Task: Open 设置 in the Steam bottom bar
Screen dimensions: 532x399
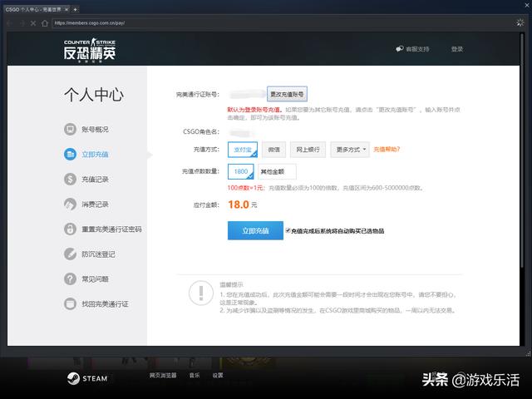Action: (218, 375)
